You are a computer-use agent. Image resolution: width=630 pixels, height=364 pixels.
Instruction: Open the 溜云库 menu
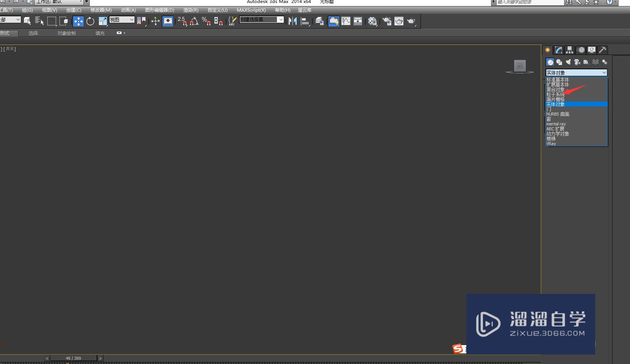305,10
